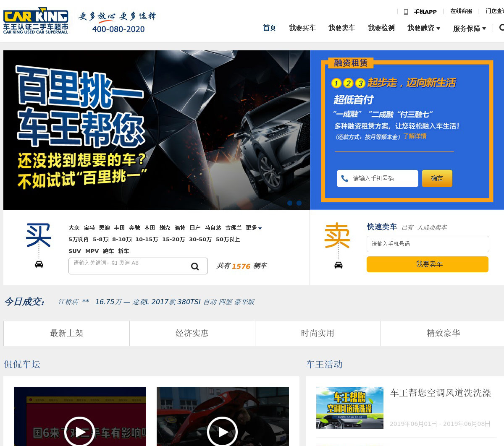Open the air duct cleaning activity thumbnail

point(349,407)
